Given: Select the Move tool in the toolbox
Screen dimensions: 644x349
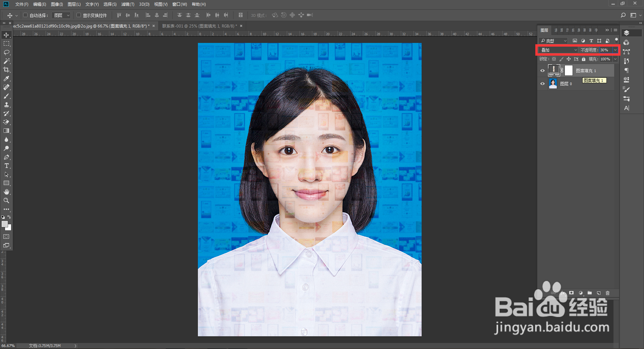Looking at the screenshot, I should (6, 35).
